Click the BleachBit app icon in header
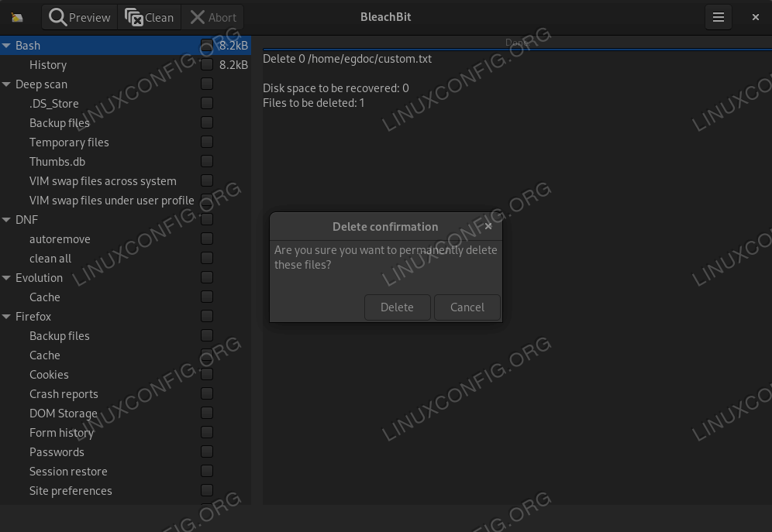The width and height of the screenshot is (772, 532). (x=17, y=18)
